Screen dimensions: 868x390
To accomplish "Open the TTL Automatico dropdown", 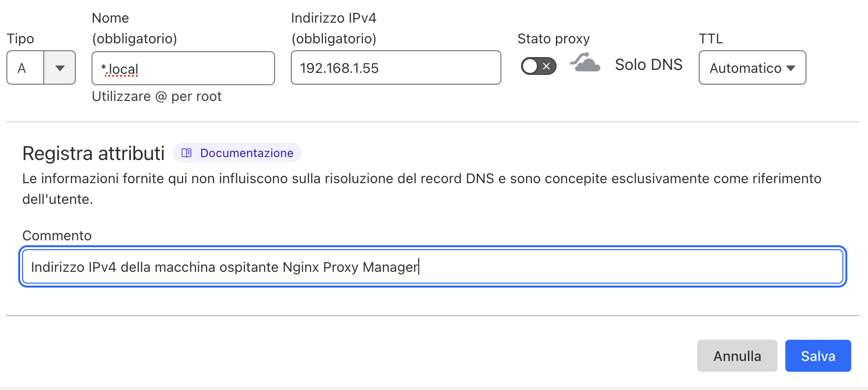I will pyautogui.click(x=752, y=68).
